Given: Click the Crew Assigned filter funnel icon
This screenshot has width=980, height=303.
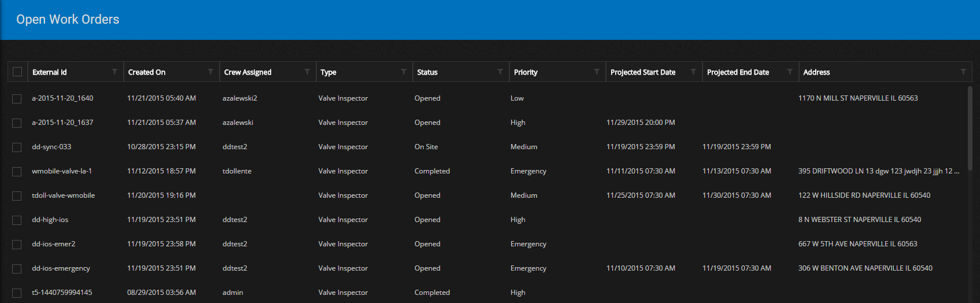Looking at the screenshot, I should [x=307, y=72].
